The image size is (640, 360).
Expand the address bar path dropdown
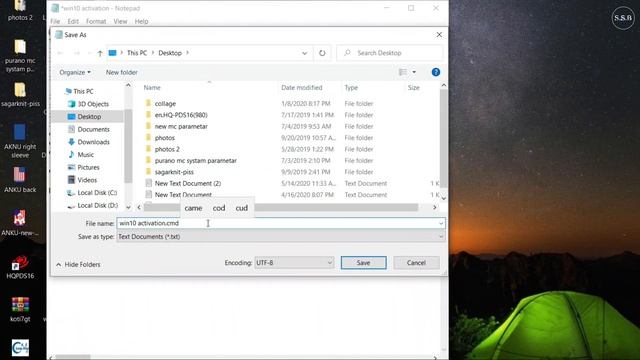pos(304,53)
